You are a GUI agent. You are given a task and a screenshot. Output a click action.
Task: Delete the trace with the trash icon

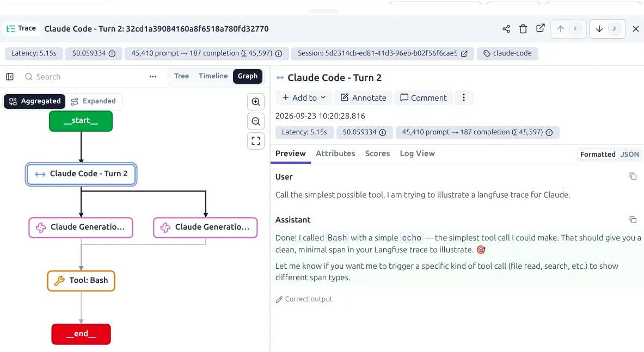coord(523,29)
